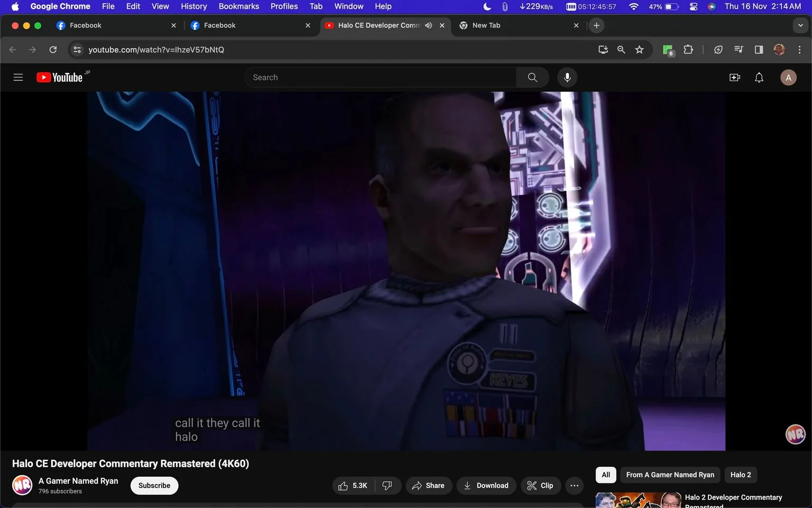Toggle Do Not Disturb moon icon
The width and height of the screenshot is (812, 508).
click(487, 6)
